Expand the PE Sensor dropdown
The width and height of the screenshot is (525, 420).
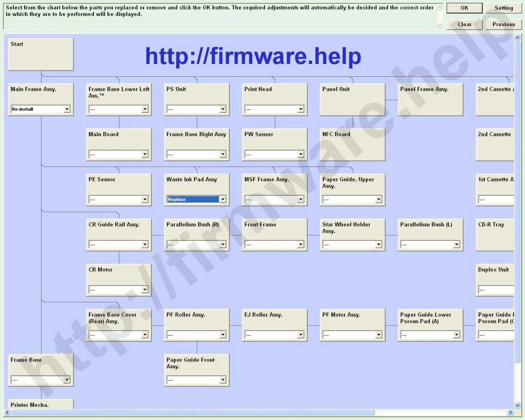119,199
